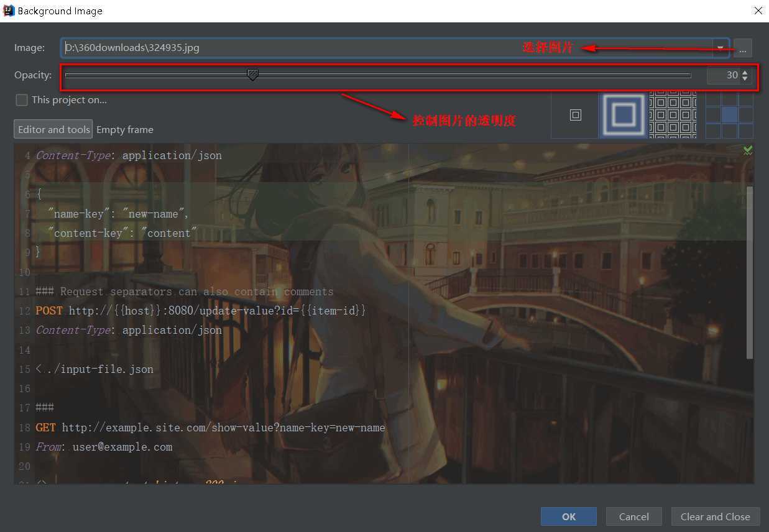Click the "name-key": "new-name" line in the preview

[118, 214]
